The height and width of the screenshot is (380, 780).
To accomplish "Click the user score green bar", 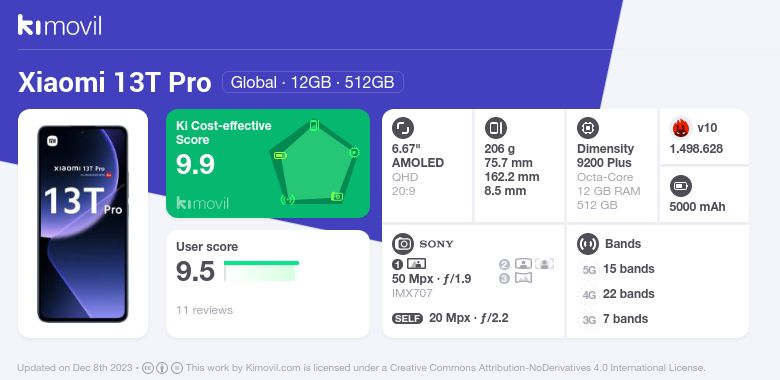I will [x=261, y=271].
